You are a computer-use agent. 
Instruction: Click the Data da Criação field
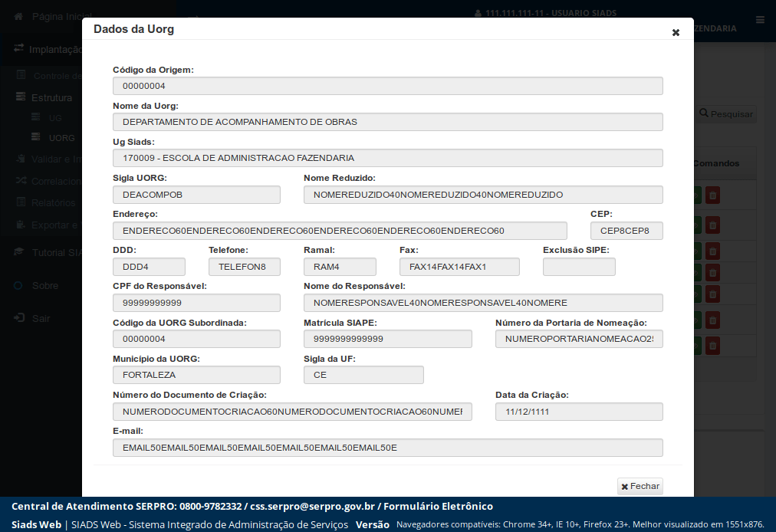tap(579, 412)
